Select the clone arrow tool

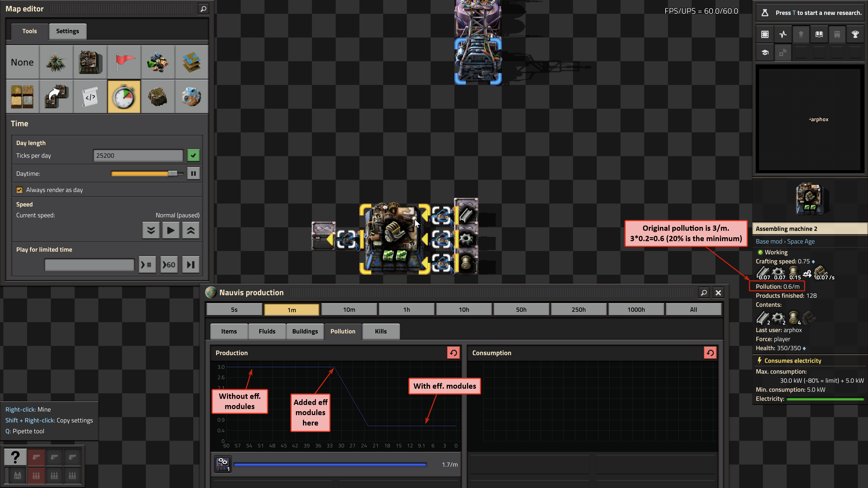click(x=56, y=97)
